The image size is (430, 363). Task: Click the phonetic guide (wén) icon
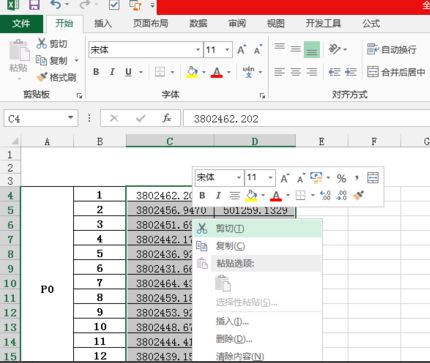click(x=248, y=72)
